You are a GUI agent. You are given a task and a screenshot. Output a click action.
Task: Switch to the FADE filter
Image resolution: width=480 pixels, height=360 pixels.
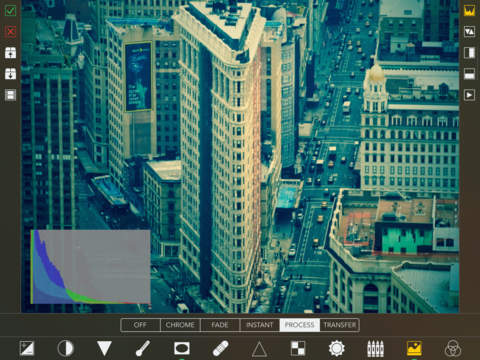(220, 325)
